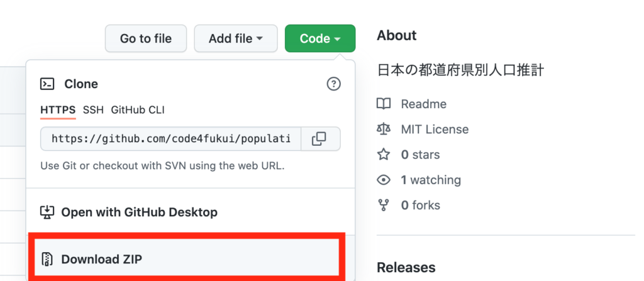Click the Go to file button

(x=146, y=38)
